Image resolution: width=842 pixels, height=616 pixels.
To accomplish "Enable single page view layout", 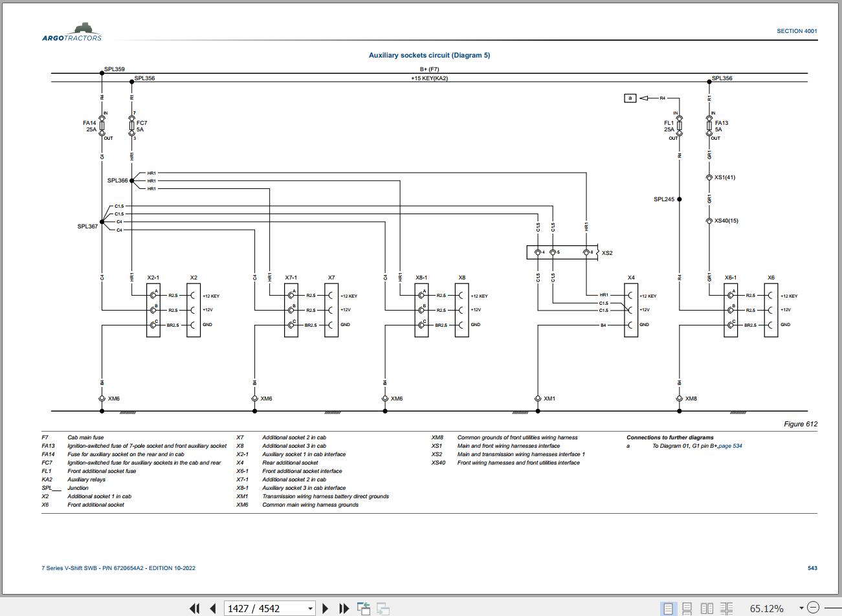I will tap(667, 608).
